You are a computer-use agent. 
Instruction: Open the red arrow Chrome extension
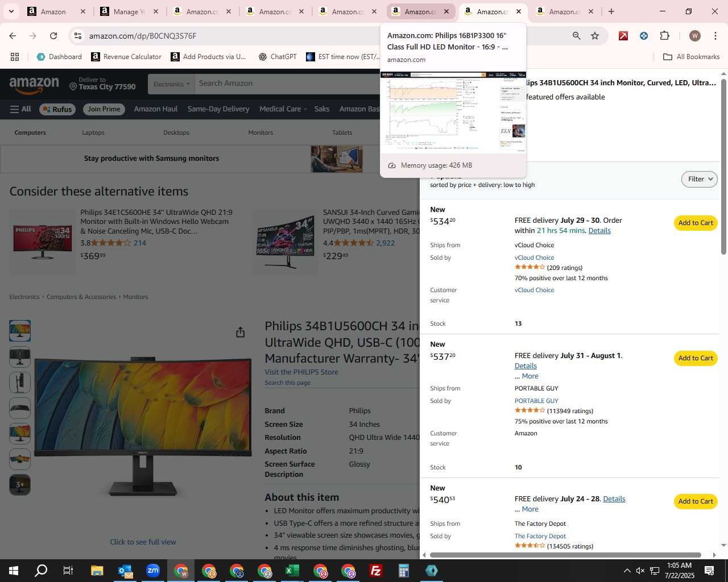tap(623, 36)
